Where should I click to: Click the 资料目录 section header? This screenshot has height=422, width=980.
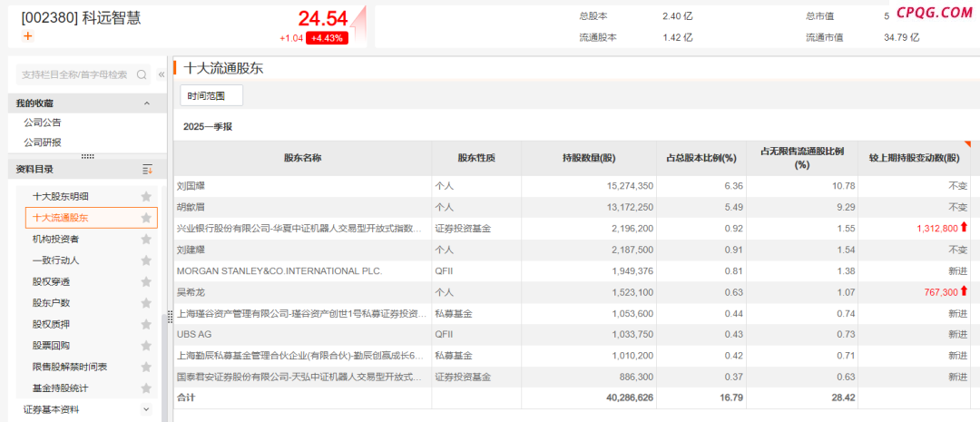87,170
